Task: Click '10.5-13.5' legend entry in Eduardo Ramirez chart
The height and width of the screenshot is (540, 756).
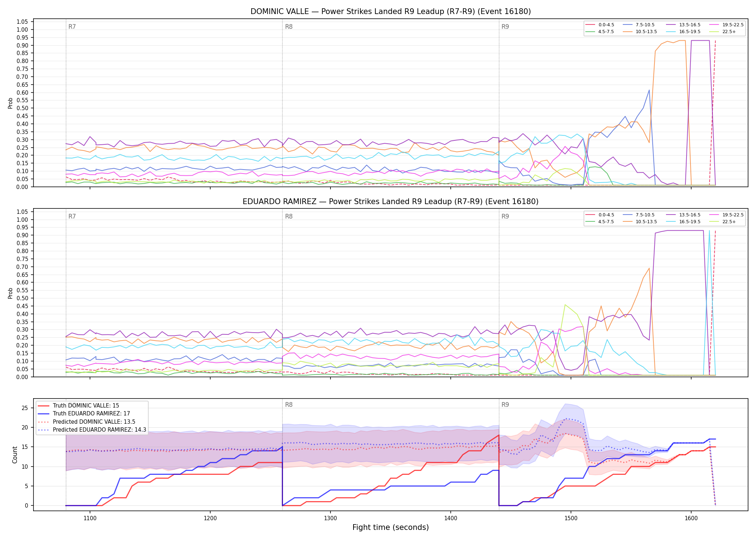Action: [x=640, y=222]
